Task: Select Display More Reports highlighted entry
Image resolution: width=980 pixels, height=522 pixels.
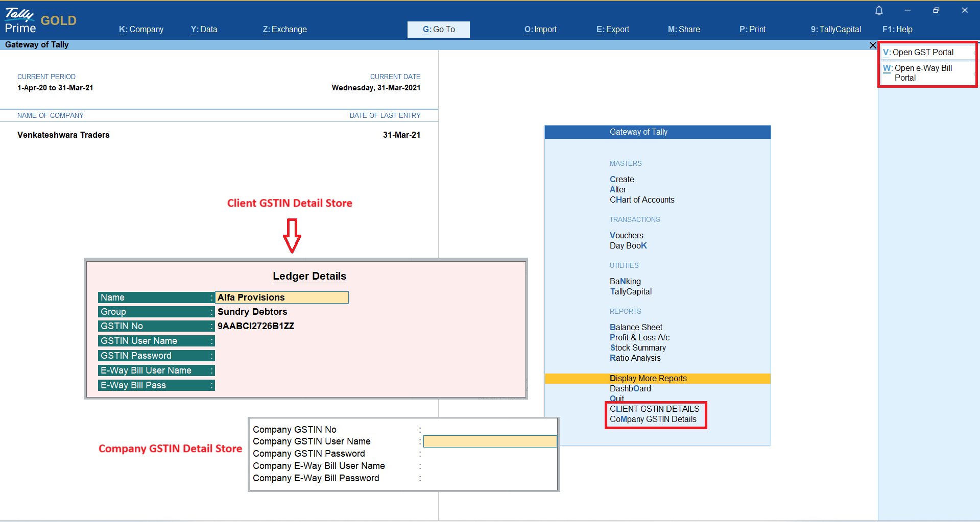Action: 648,378
